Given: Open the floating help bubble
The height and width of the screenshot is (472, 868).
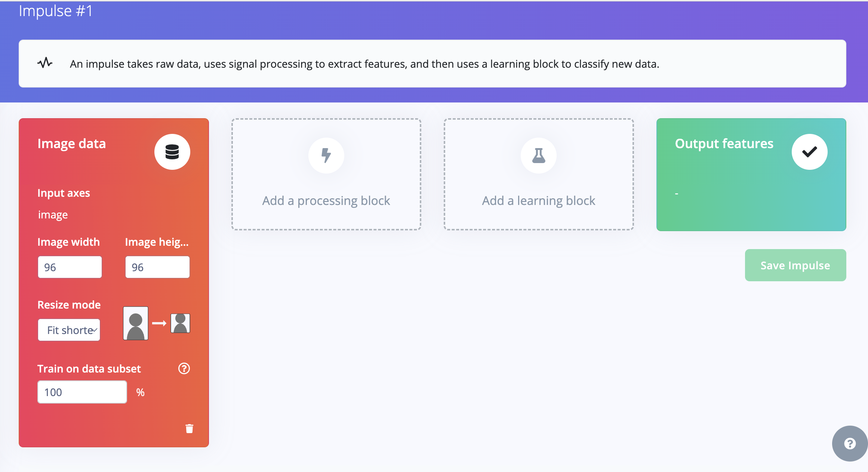Looking at the screenshot, I should point(850,444).
